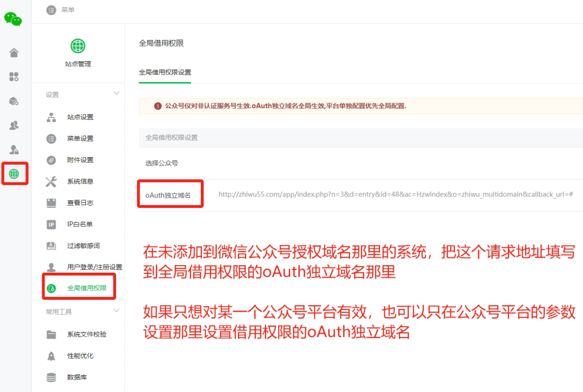
Task: Open the highlighted globe icon in leftmost sidebar
Action: [x=13, y=174]
